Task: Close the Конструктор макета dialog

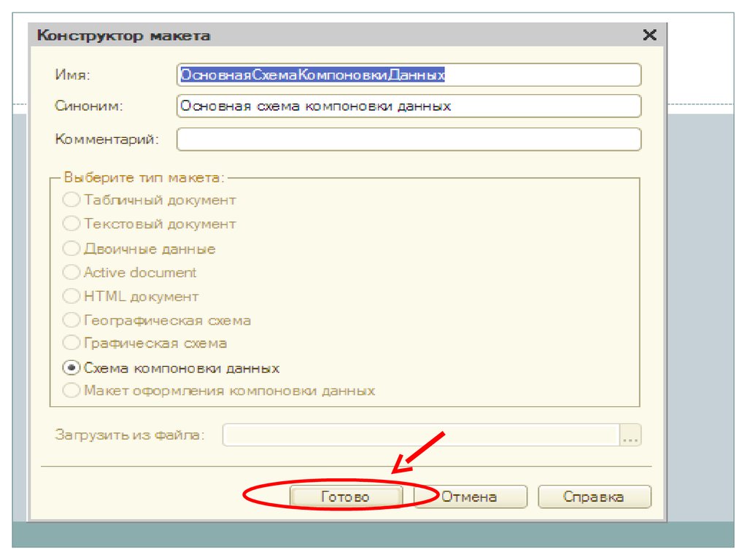Action: 649,35
